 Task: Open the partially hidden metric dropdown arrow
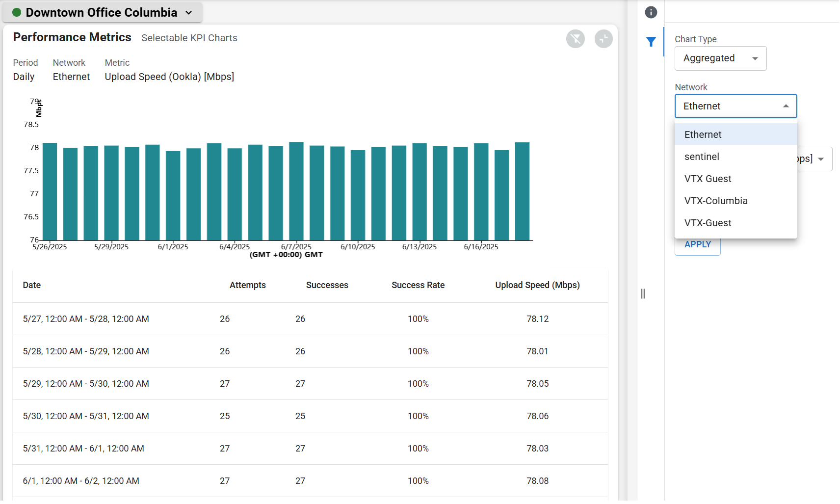(x=821, y=159)
